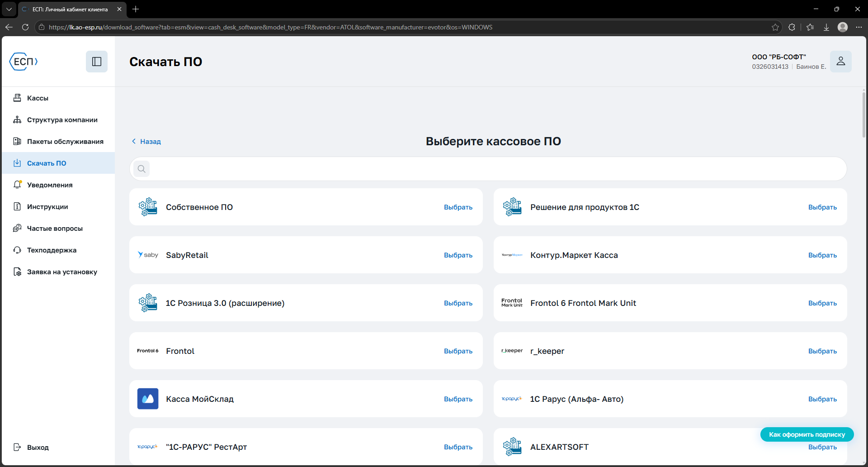Open Структура компании section
The height and width of the screenshot is (467, 868).
point(62,119)
